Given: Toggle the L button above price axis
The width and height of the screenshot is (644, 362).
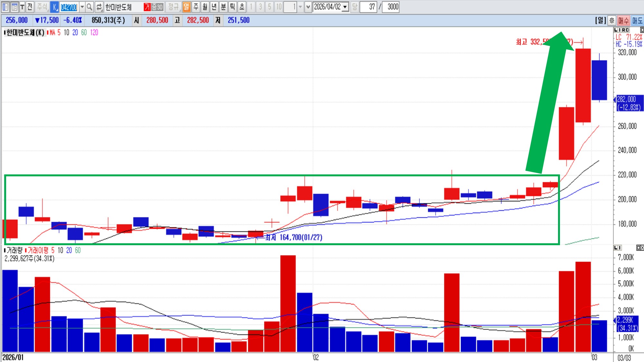Looking at the screenshot, I should click(616, 30).
